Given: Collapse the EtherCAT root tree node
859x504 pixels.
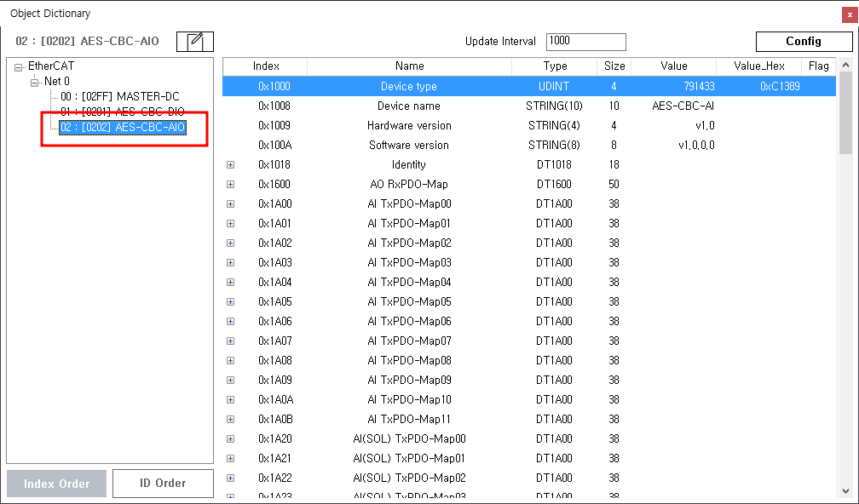Looking at the screenshot, I should point(19,67).
